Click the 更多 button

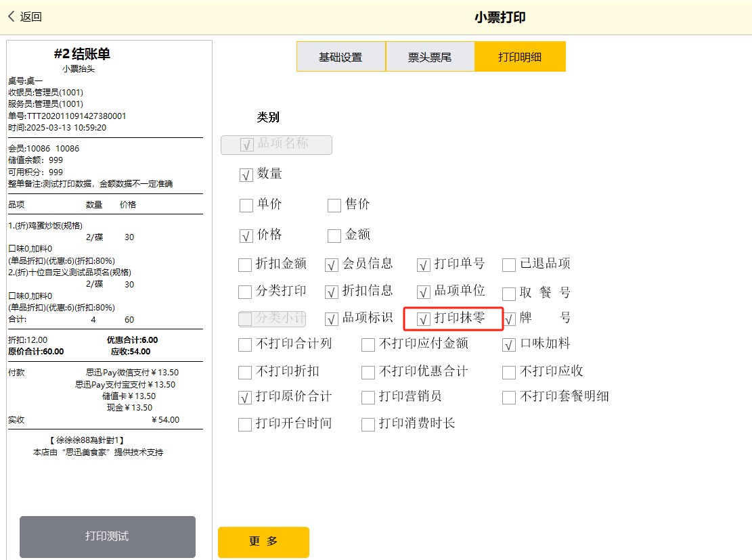(263, 542)
